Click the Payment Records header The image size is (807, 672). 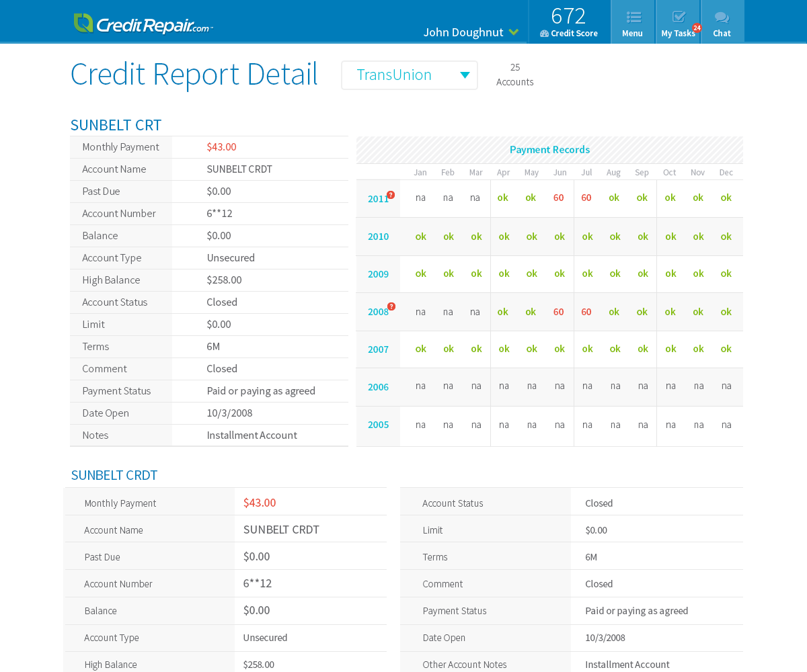pyautogui.click(x=549, y=150)
